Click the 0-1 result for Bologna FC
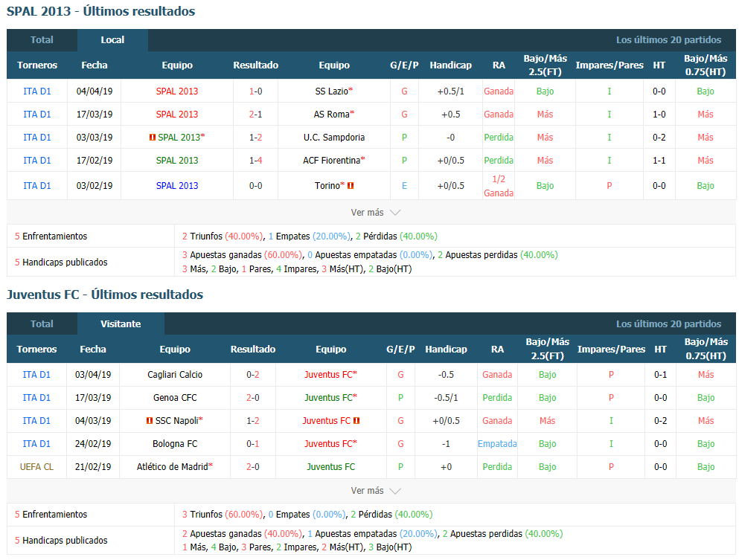The width and height of the screenshot is (739, 560). coord(252,444)
